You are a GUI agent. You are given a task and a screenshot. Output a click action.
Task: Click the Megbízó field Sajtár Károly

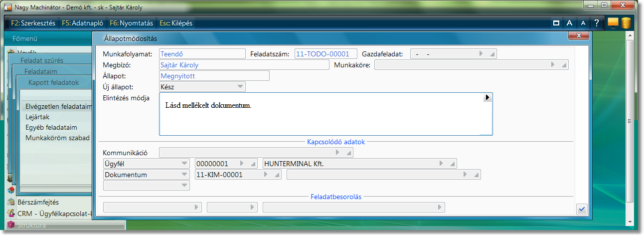[x=244, y=65]
